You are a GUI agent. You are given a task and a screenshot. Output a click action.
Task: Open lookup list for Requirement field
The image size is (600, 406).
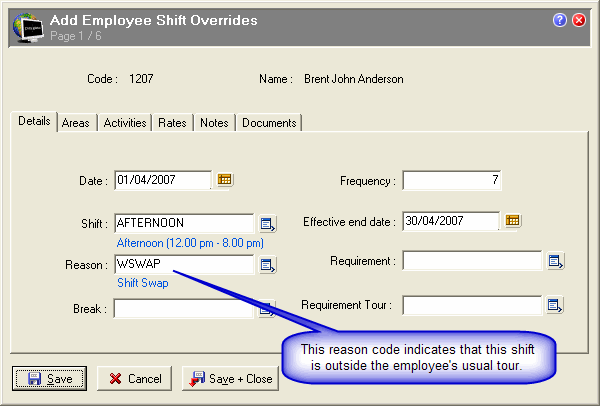tap(556, 261)
